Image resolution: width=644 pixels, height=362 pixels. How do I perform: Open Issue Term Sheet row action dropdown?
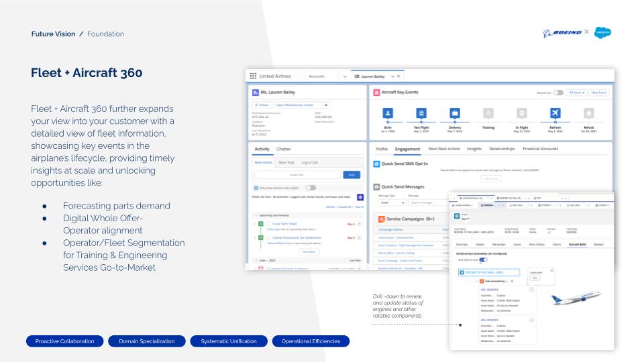[360, 224]
